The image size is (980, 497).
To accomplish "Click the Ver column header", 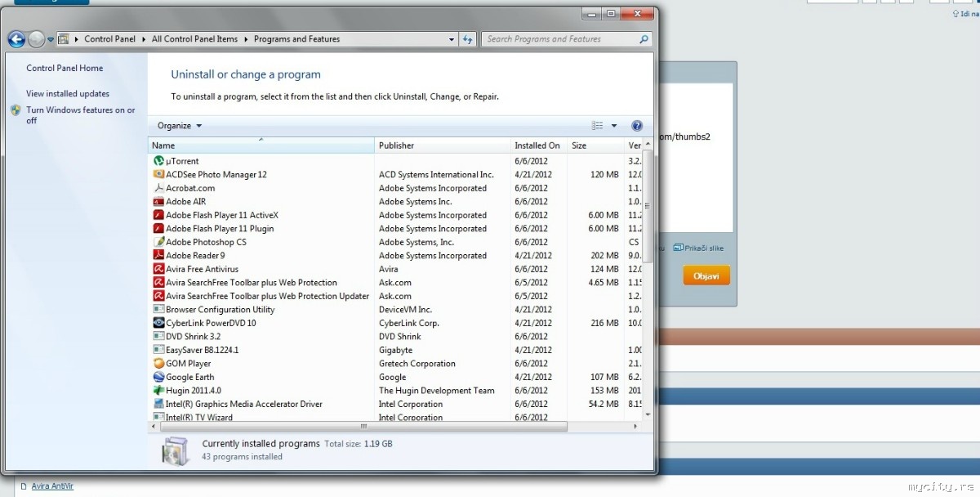I will click(634, 146).
